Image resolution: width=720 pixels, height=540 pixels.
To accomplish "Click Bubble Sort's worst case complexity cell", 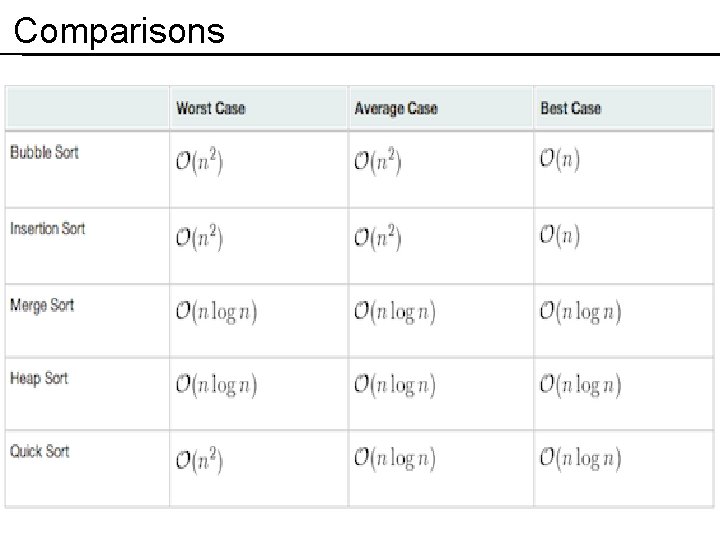I will click(x=199, y=161).
